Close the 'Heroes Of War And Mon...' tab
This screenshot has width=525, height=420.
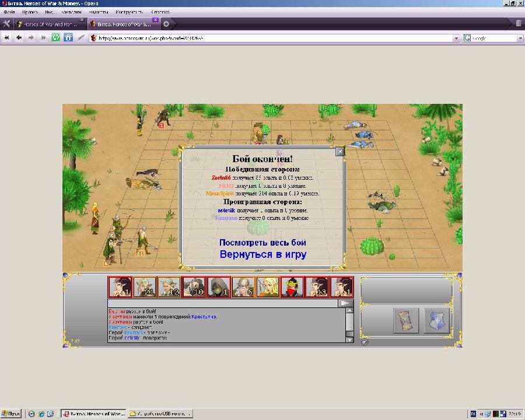coord(82,20)
